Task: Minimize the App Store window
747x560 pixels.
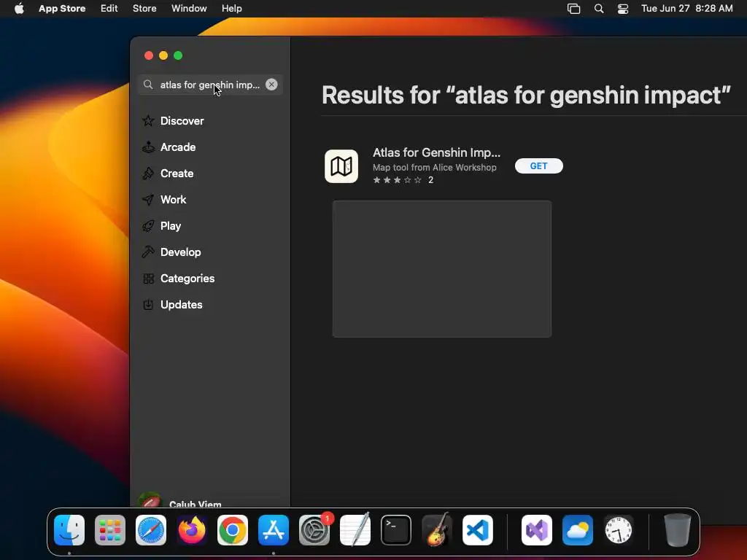Action: [163, 55]
